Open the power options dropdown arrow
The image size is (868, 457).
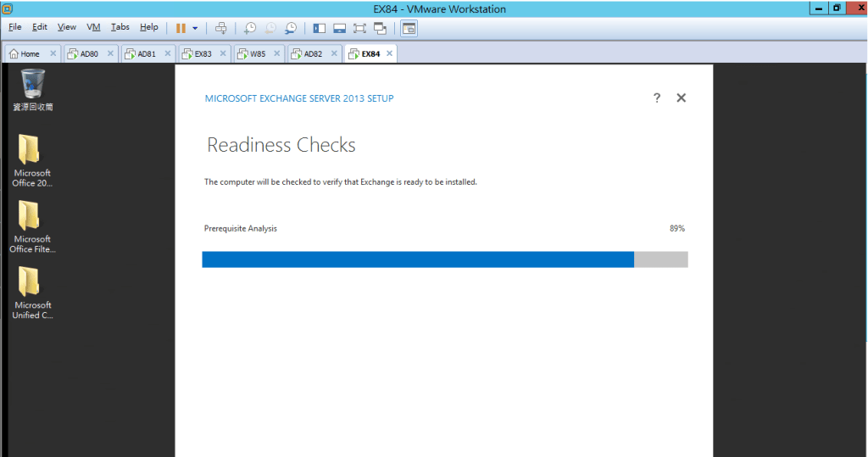195,28
